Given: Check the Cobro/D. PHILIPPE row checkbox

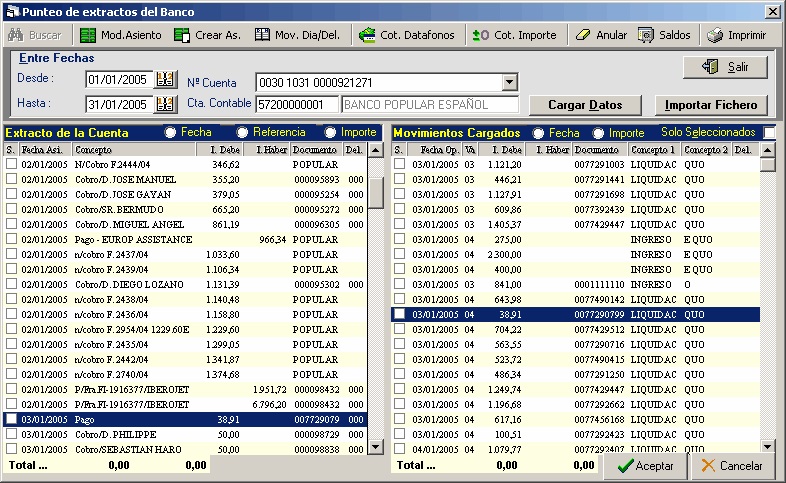Looking at the screenshot, I should (x=11, y=434).
